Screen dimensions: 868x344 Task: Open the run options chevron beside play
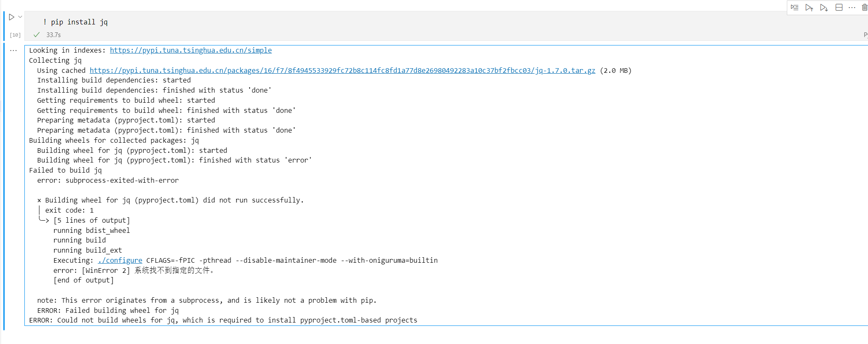pos(20,17)
